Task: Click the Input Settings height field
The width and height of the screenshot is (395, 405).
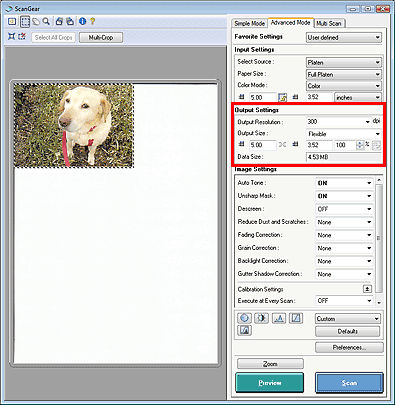Action: point(319,97)
